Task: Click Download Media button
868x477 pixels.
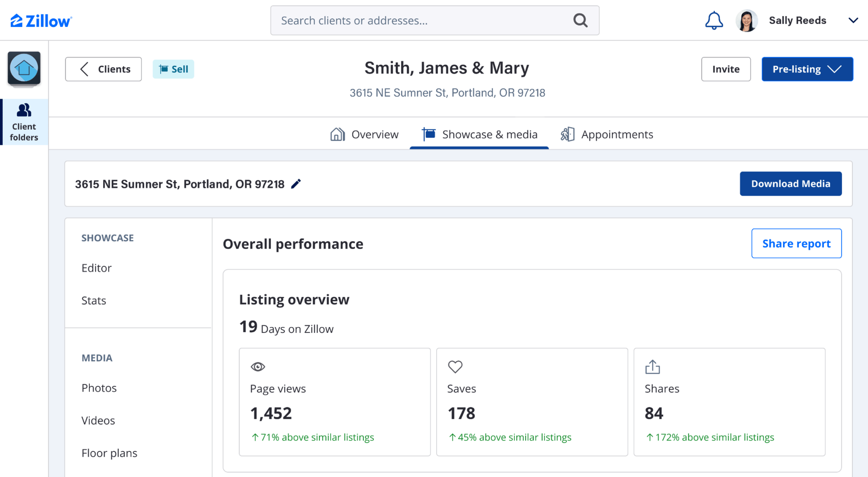Action: [791, 183]
